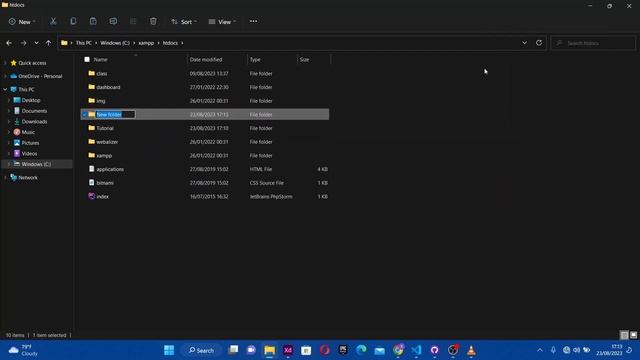Viewport: 640px width, 360px height.
Task: Click the taskbar Search box
Action: click(201, 350)
